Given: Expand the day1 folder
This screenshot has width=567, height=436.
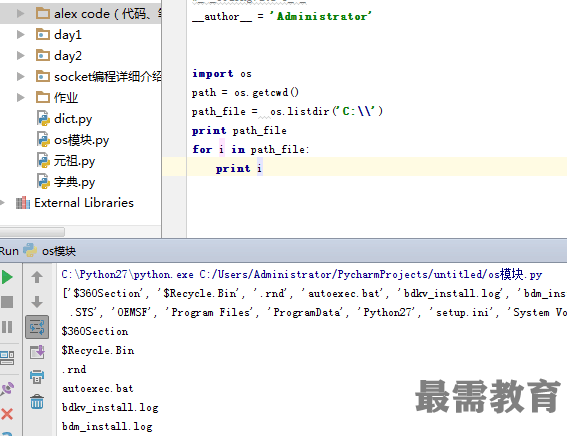Looking at the screenshot, I should click(21, 35).
